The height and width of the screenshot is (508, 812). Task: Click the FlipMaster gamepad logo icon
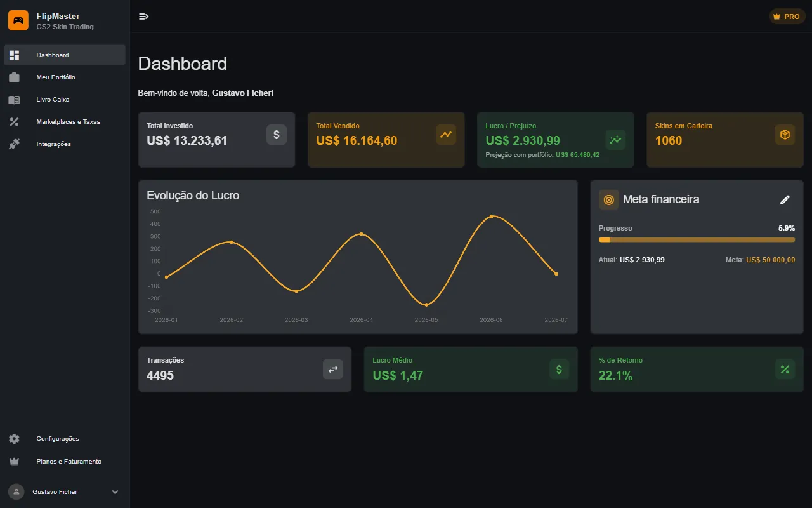coord(18,20)
